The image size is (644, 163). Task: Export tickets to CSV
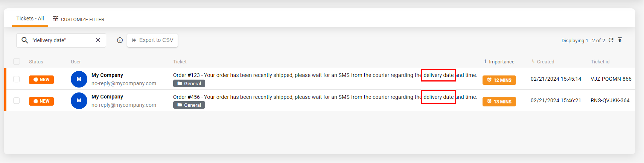click(152, 40)
